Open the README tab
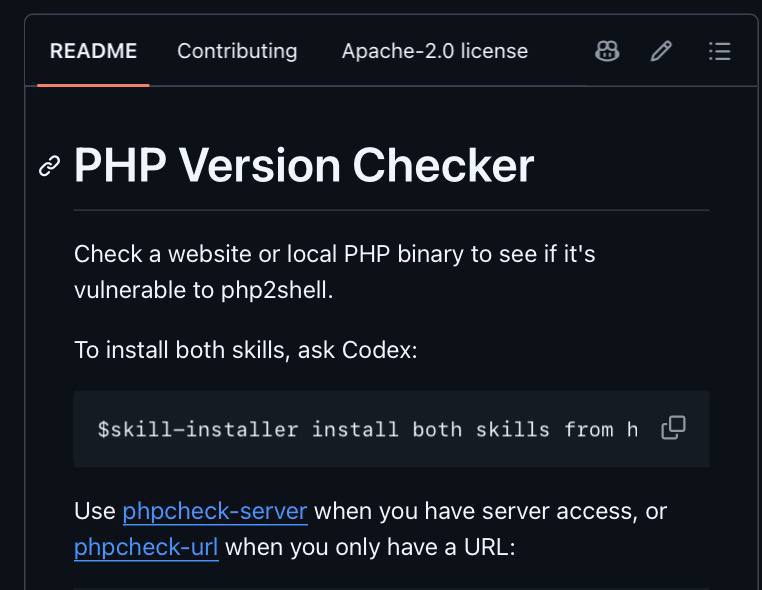 click(93, 51)
